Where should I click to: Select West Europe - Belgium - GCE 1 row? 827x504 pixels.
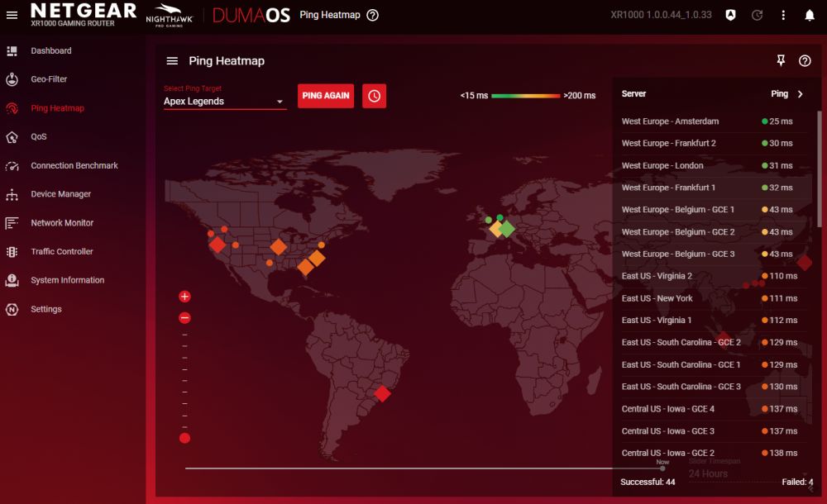click(x=715, y=210)
